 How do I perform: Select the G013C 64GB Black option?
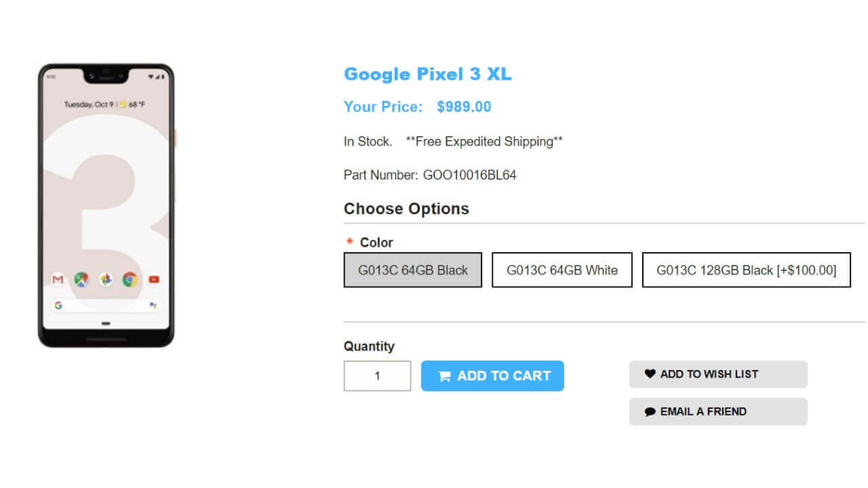click(x=412, y=270)
